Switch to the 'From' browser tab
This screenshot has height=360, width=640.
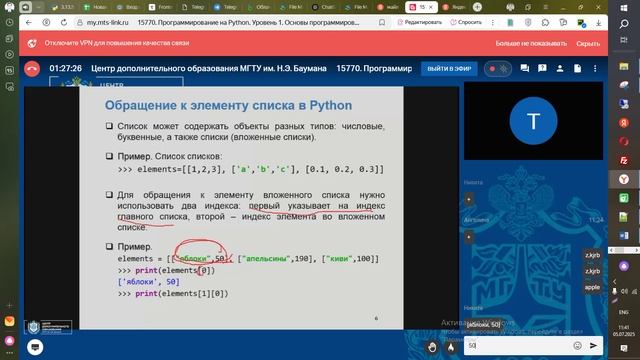point(160,7)
